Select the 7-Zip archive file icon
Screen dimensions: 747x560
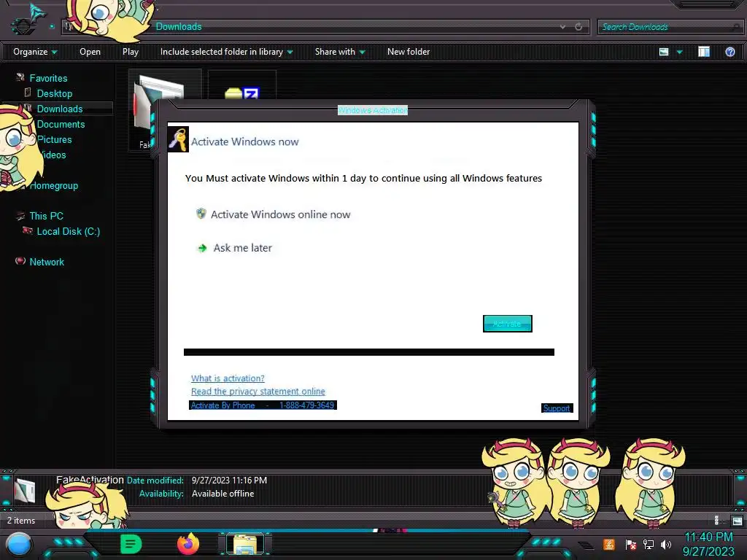(x=242, y=93)
